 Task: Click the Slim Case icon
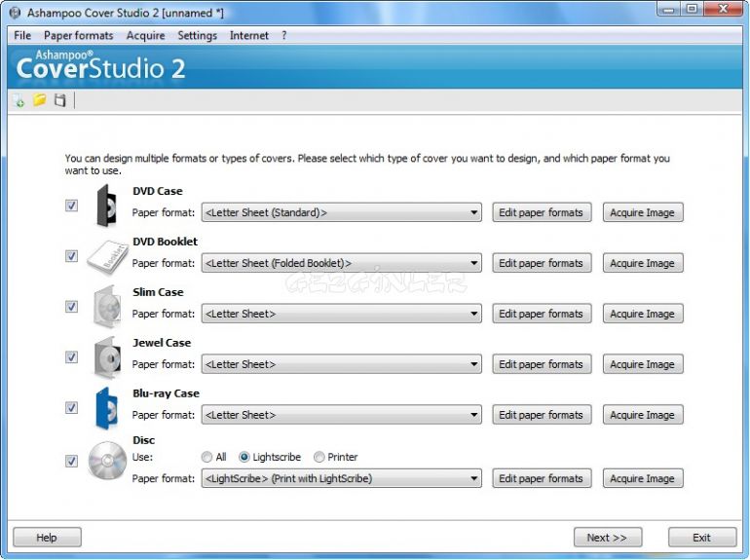[107, 307]
